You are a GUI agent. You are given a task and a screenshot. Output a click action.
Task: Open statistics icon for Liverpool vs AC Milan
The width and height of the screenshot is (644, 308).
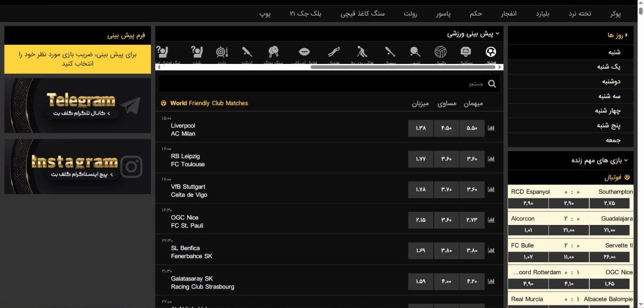pyautogui.click(x=491, y=128)
